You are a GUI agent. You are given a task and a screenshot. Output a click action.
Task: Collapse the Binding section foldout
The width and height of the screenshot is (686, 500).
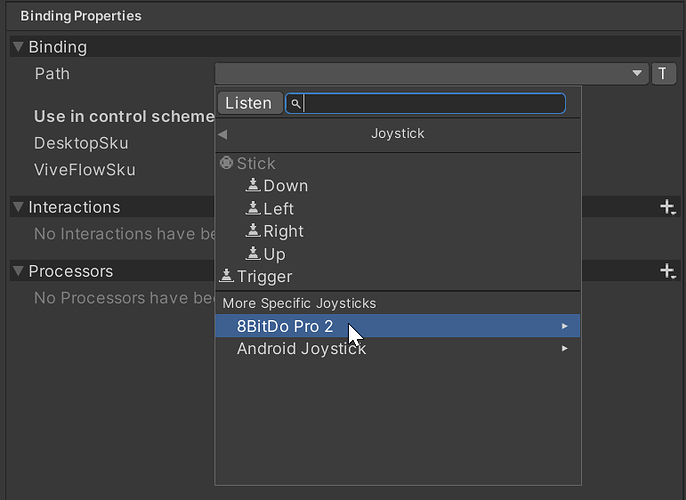[x=18, y=47]
